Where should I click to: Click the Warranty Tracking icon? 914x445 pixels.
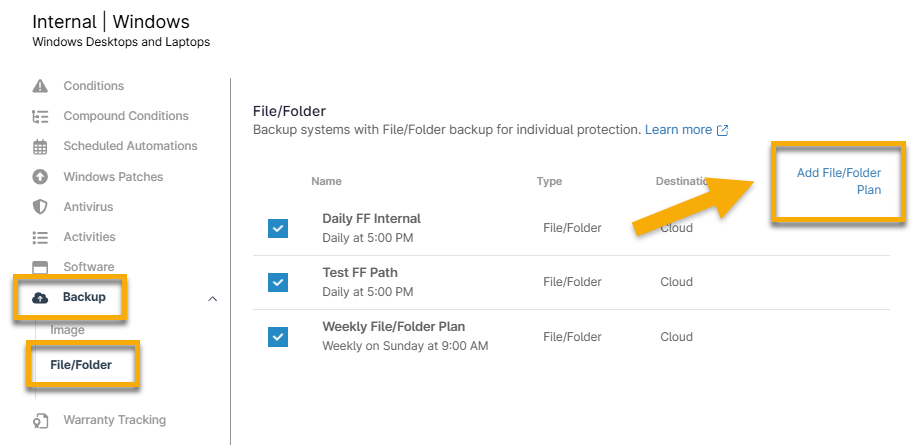point(40,420)
